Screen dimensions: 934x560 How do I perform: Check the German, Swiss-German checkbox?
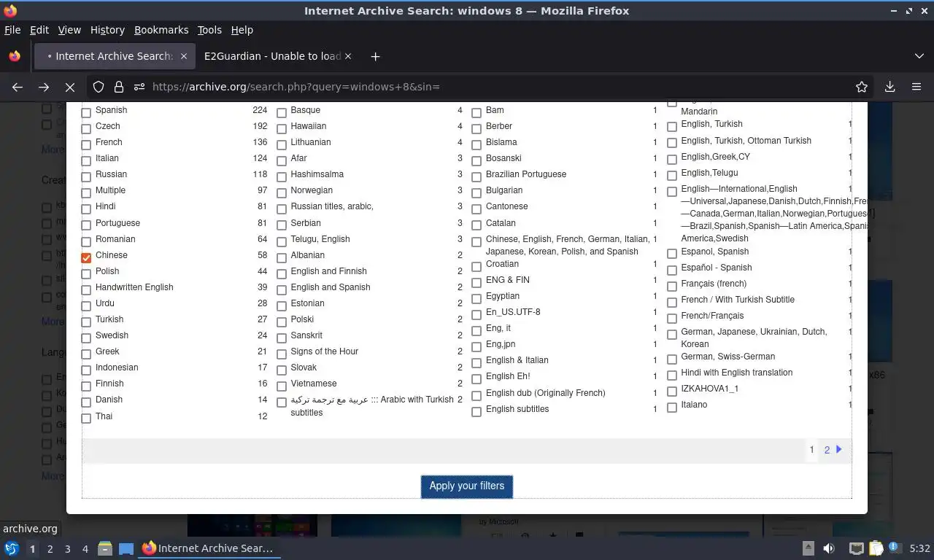(672, 359)
